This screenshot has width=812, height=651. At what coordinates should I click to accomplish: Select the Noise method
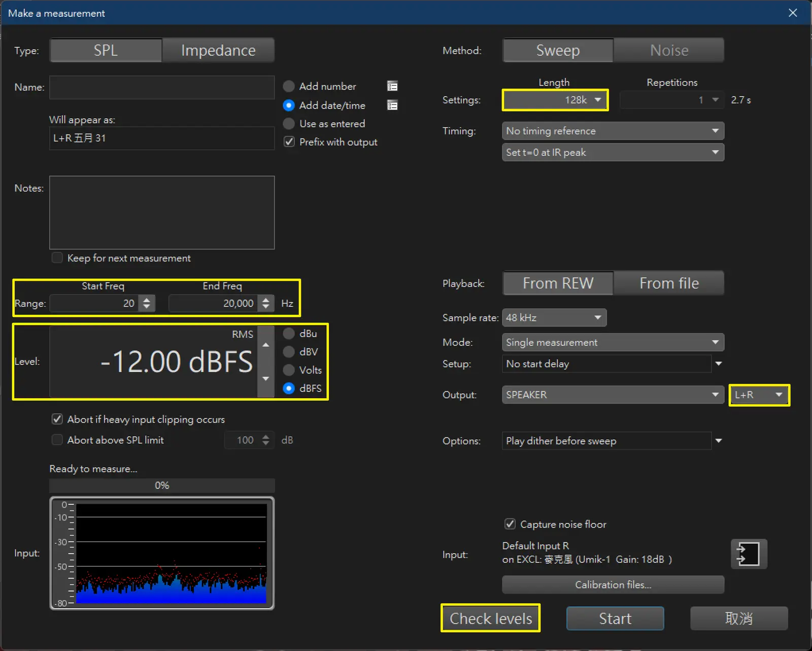pyautogui.click(x=669, y=50)
